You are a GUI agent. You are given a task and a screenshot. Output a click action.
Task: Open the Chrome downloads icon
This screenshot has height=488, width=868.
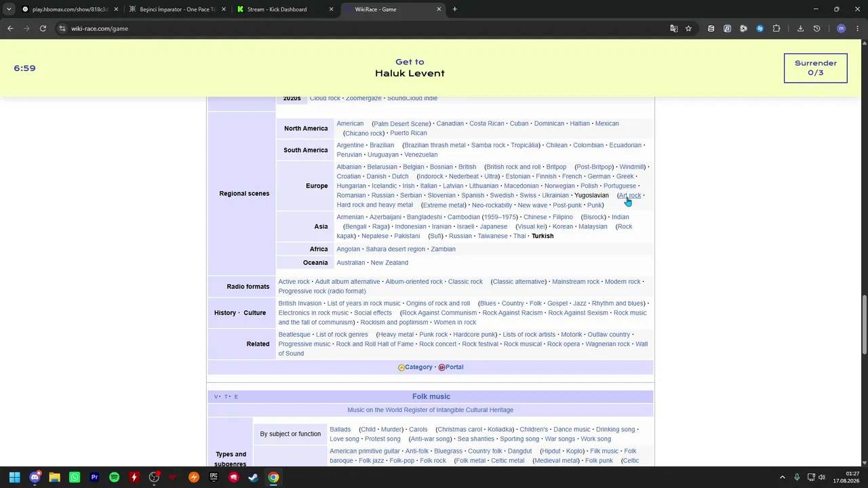pyautogui.click(x=800, y=28)
